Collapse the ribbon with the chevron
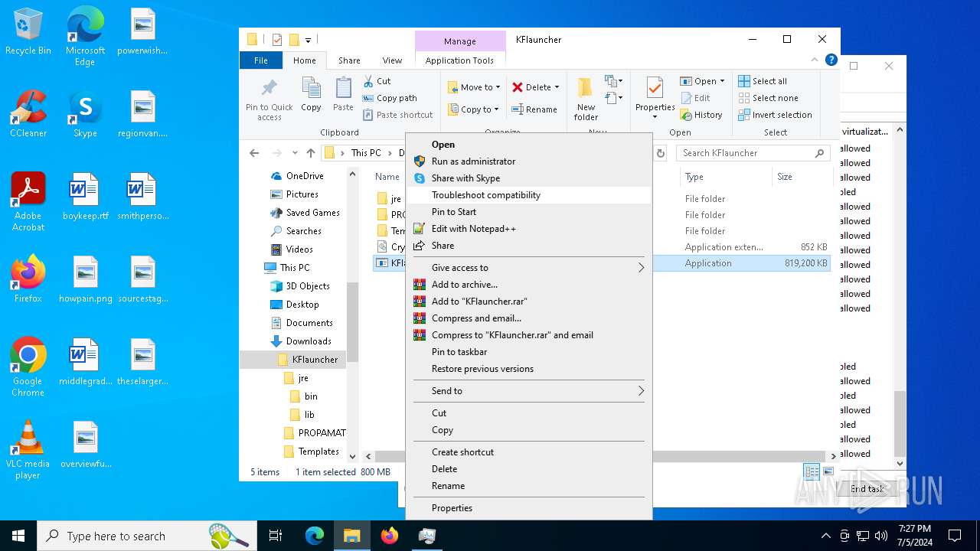Image resolution: width=980 pixels, height=551 pixels. pyautogui.click(x=815, y=60)
